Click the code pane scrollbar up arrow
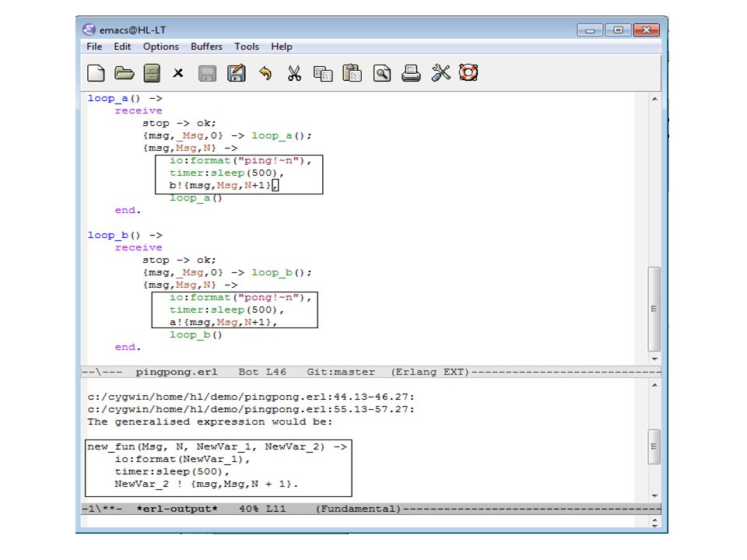This screenshot has width=747, height=560. 654,99
